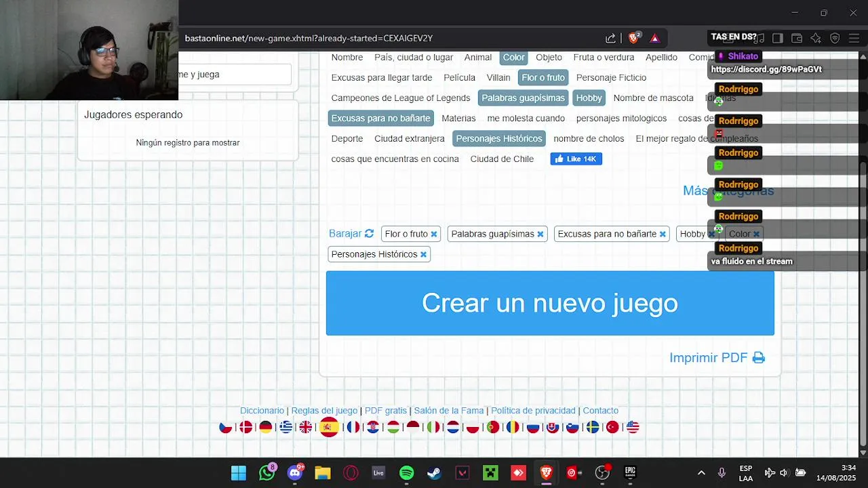Launch Minecraft from the taskbar
The height and width of the screenshot is (488, 868).
pos(490,473)
